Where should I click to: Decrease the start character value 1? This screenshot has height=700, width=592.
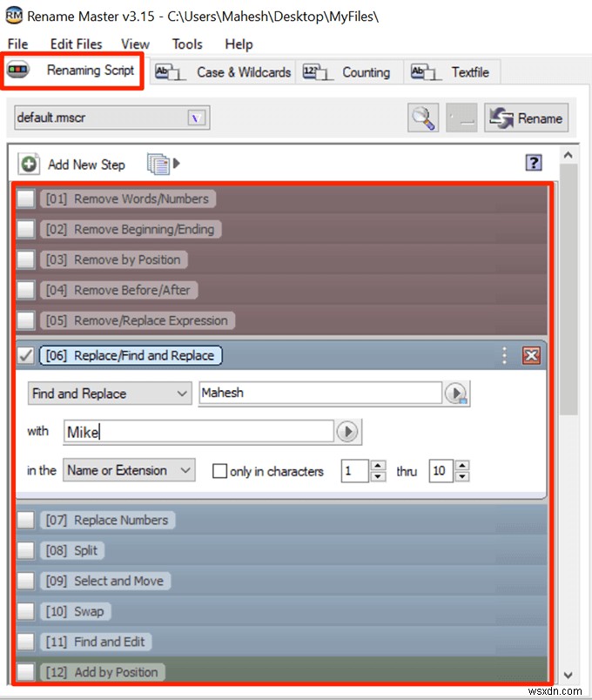click(x=378, y=476)
